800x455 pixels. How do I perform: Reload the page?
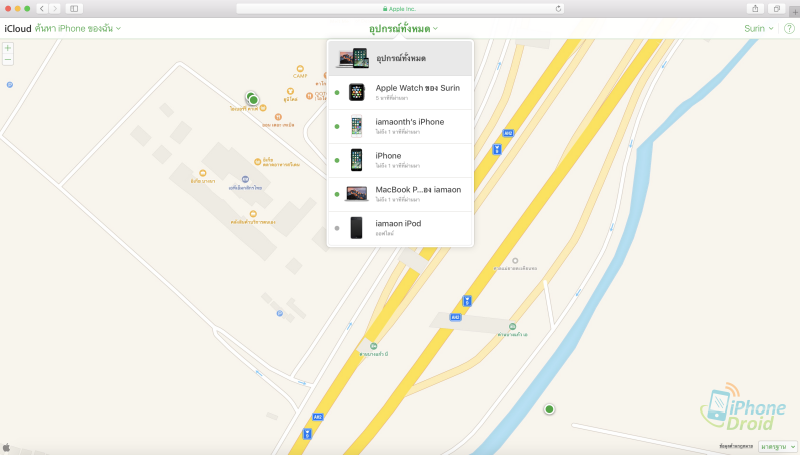[x=558, y=9]
